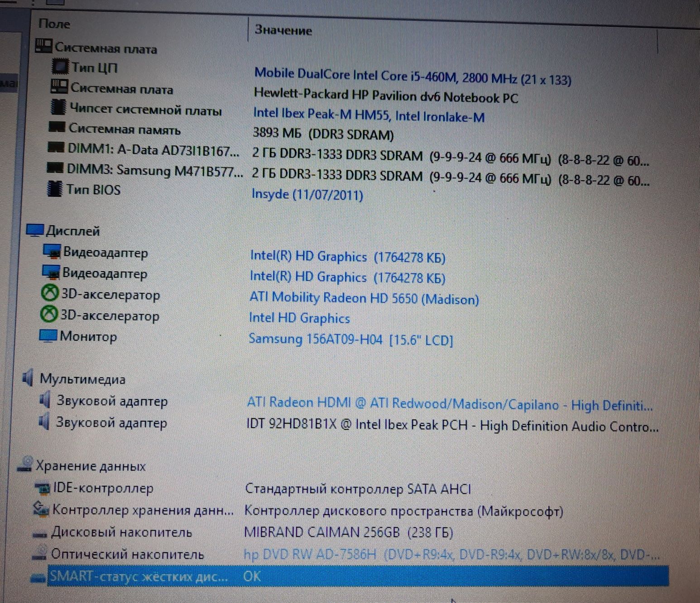Open the Intel Core i5-460M CPU link
The image size is (700, 603).
[x=413, y=77]
